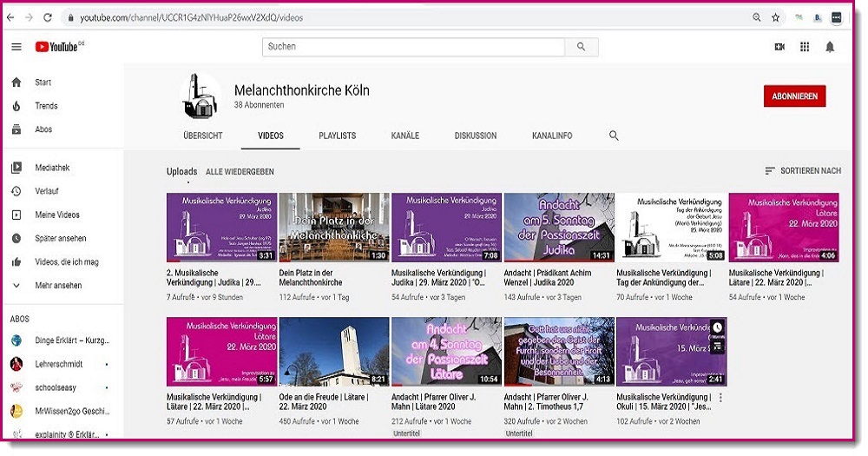Viewport: 868px width, 456px height.
Task: Open three-dot menu of Okuli video
Action: pos(720,398)
